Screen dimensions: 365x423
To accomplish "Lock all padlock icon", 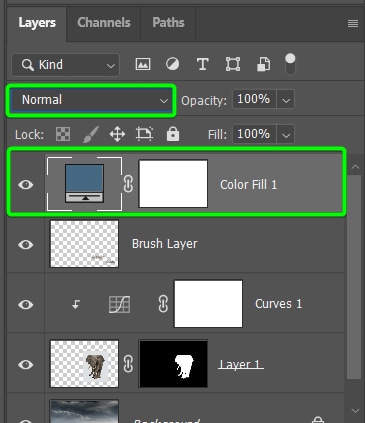I will pyautogui.click(x=173, y=134).
